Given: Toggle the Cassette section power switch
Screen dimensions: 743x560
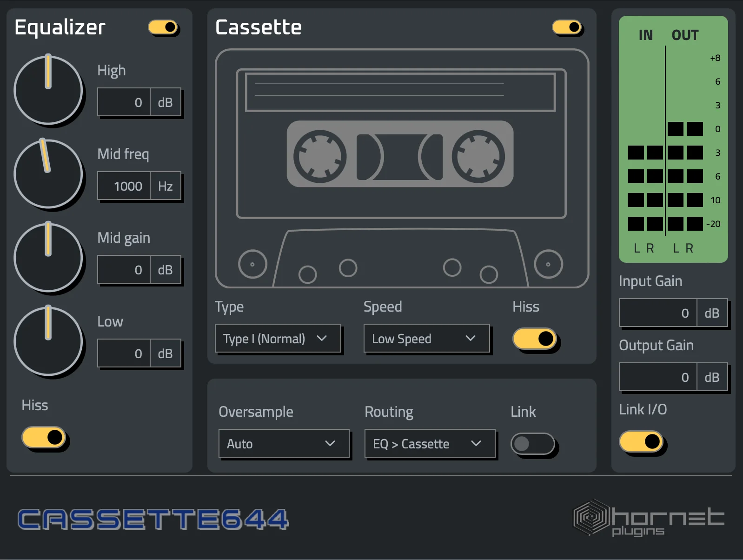Looking at the screenshot, I should (567, 27).
